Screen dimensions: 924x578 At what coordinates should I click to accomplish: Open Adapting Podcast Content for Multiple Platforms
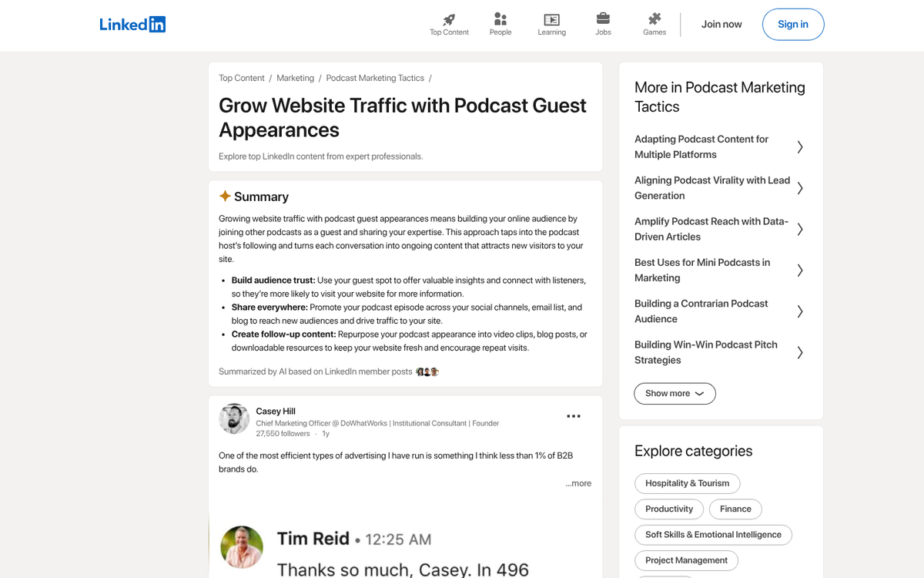pyautogui.click(x=701, y=146)
